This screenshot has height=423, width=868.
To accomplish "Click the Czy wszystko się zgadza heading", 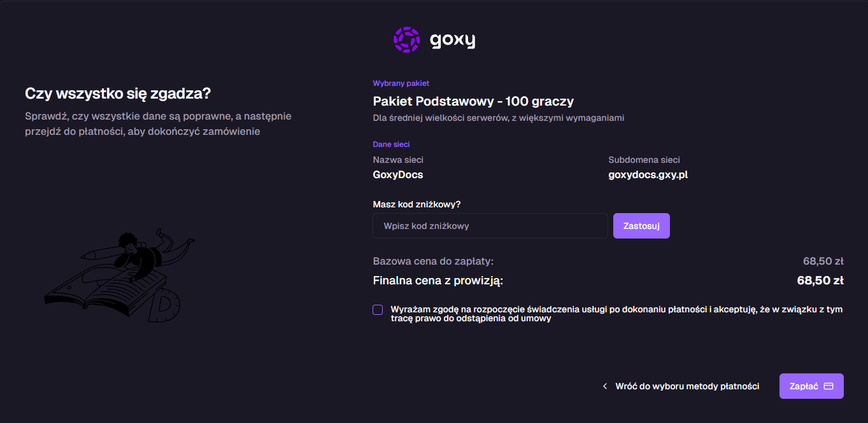I will click(118, 94).
